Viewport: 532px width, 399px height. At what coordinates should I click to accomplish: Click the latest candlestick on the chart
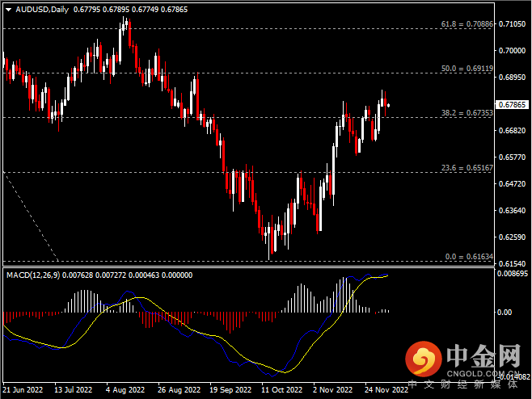tap(389, 105)
